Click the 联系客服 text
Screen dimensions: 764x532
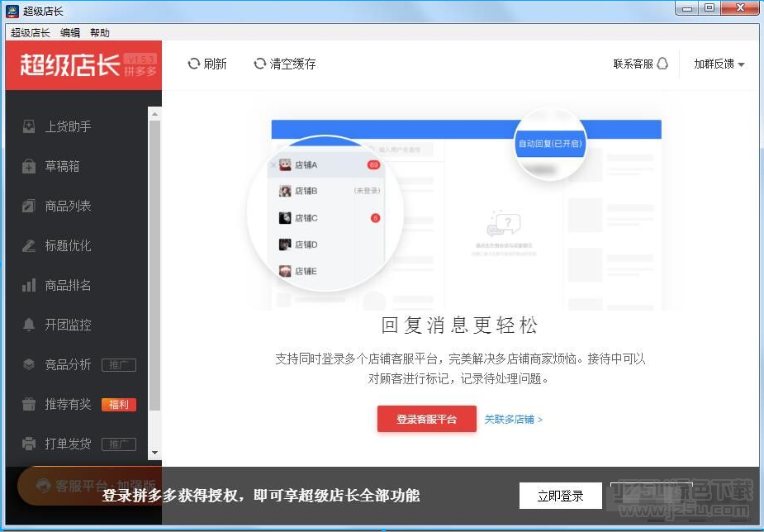633,64
